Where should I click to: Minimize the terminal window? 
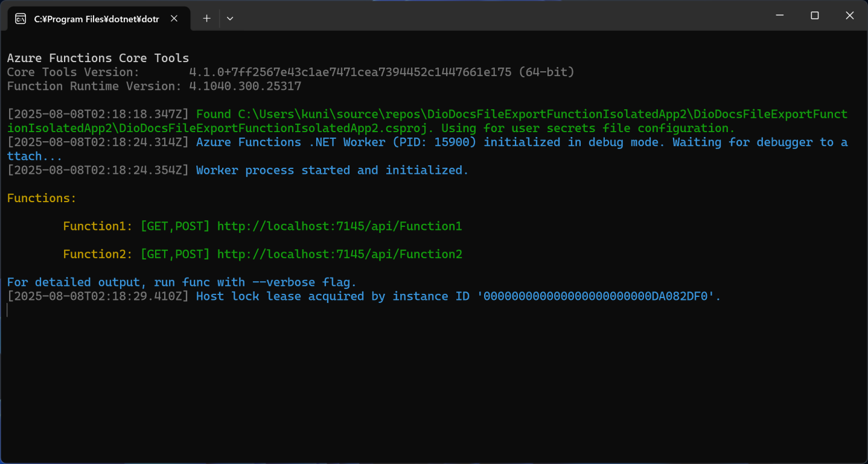coord(780,16)
